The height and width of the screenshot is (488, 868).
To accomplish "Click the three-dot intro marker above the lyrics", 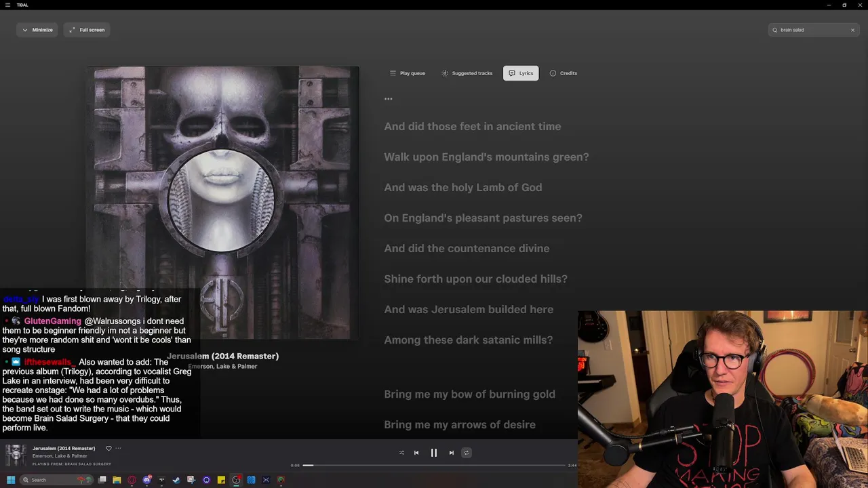I will pos(389,99).
